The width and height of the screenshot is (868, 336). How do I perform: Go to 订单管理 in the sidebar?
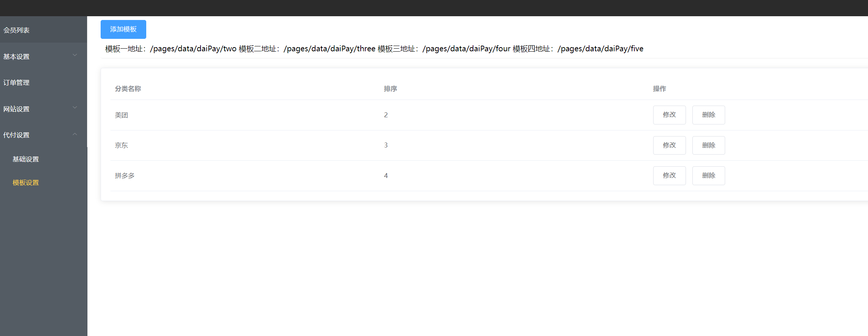(x=17, y=83)
